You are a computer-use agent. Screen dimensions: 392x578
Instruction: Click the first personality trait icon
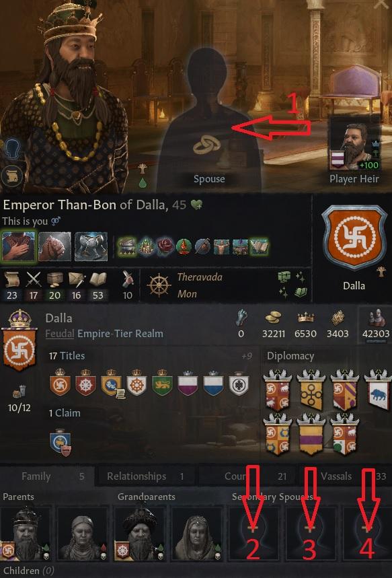click(x=19, y=246)
